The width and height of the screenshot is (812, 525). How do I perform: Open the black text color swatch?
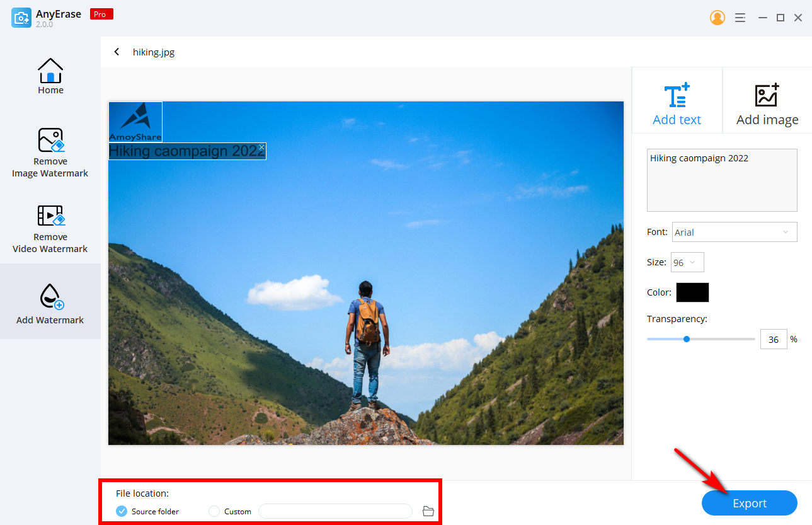point(692,292)
